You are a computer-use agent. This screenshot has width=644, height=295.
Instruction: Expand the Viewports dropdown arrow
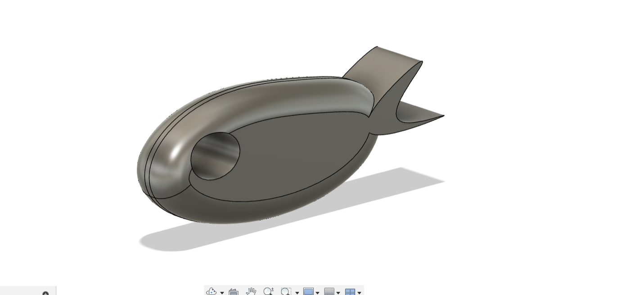point(359,293)
